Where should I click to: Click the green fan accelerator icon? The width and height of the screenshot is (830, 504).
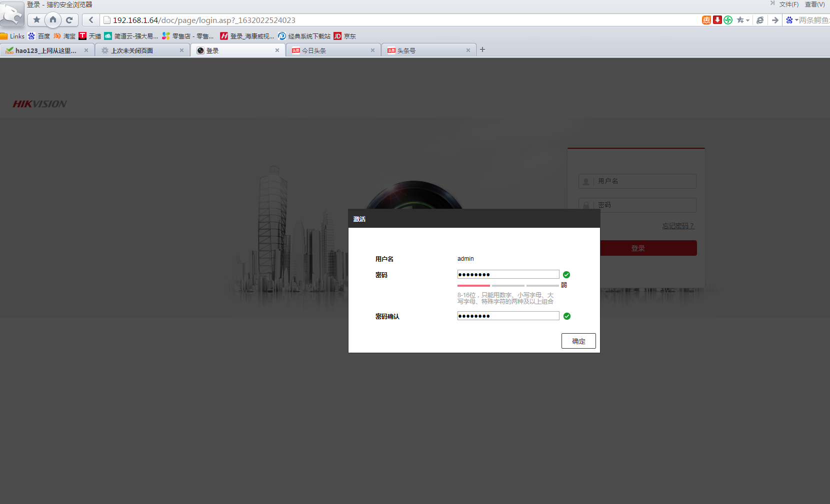click(728, 20)
